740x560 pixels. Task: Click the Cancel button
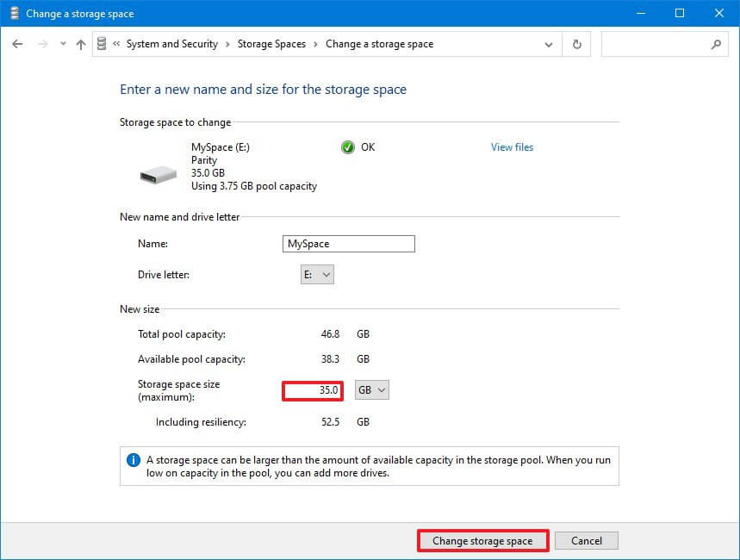click(586, 540)
